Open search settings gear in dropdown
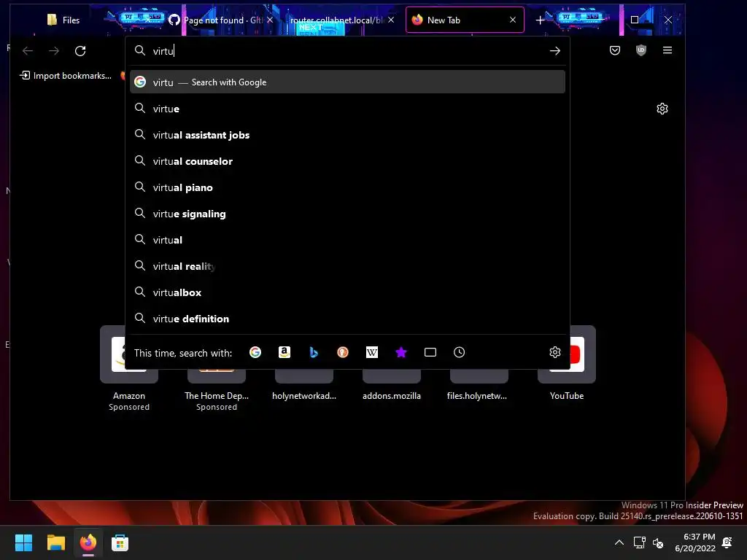This screenshot has width=747, height=560. [554, 352]
